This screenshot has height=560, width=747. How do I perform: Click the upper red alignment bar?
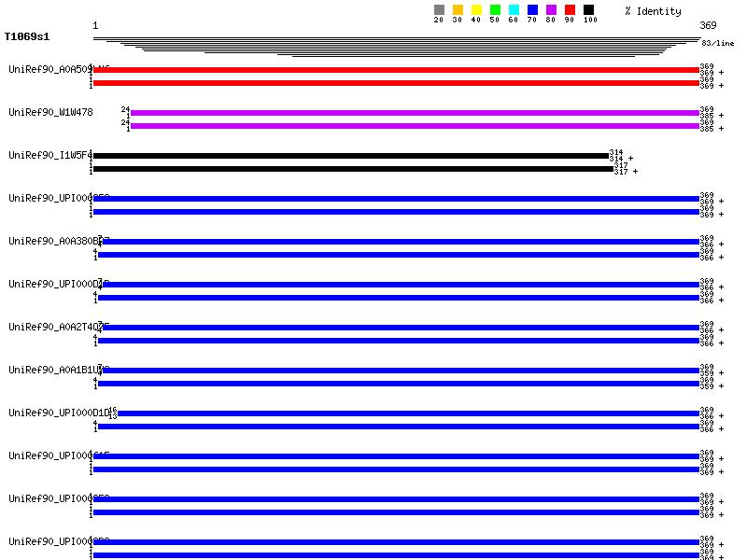point(396,70)
